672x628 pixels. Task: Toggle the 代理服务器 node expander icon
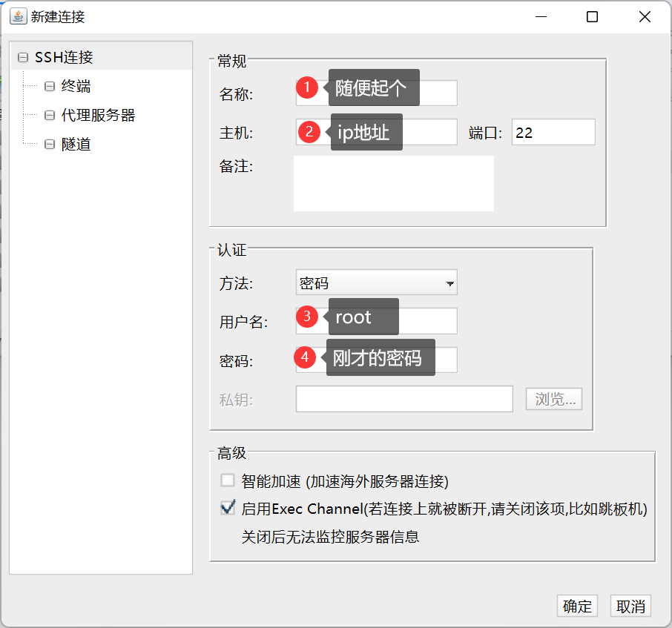pyautogui.click(x=50, y=115)
